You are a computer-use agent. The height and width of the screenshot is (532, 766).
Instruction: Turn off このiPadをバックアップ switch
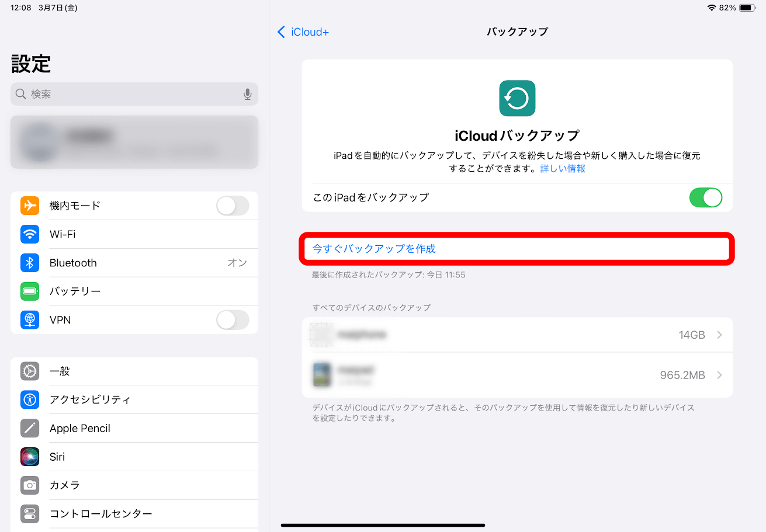(706, 197)
